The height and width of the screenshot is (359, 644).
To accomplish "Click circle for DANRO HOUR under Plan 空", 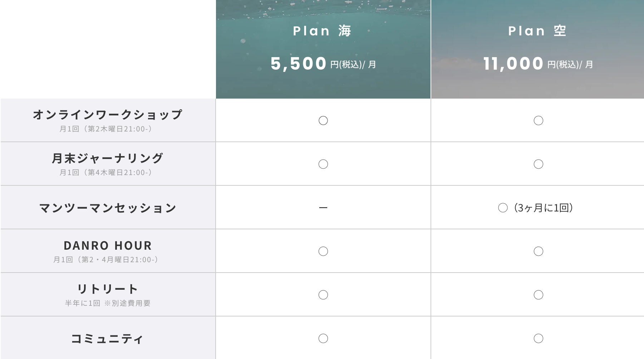I will (x=538, y=251).
